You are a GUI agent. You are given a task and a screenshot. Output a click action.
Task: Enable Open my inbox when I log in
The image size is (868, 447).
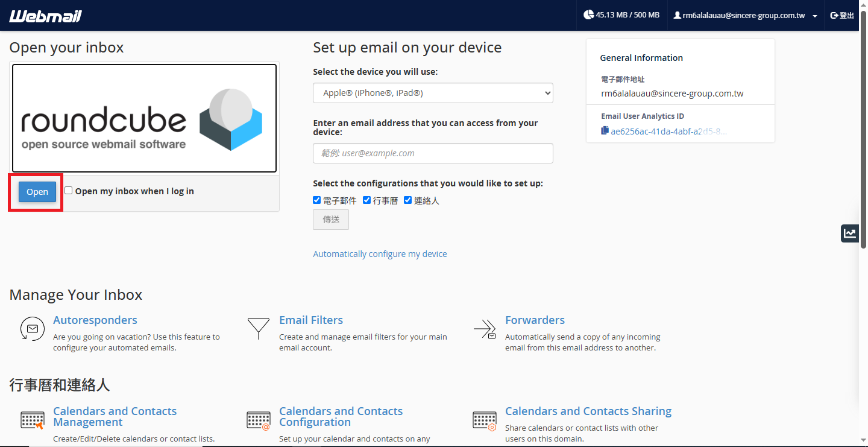point(69,191)
